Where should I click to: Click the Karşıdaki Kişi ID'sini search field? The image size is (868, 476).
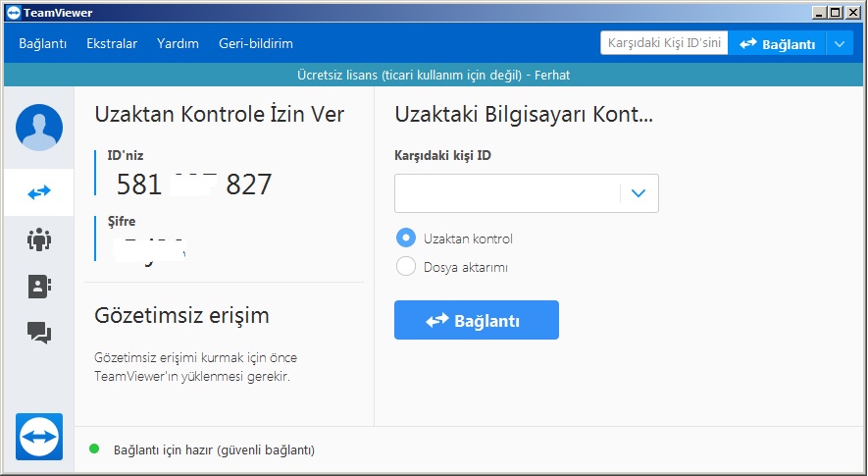tap(664, 43)
